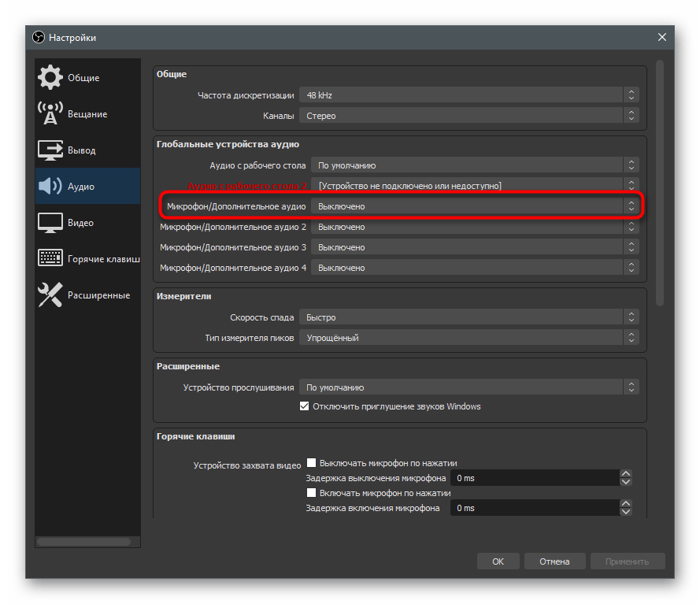Switch to the Расширенные settings tab
Viewport: 700px width, 604px height.
pyautogui.click(x=98, y=295)
